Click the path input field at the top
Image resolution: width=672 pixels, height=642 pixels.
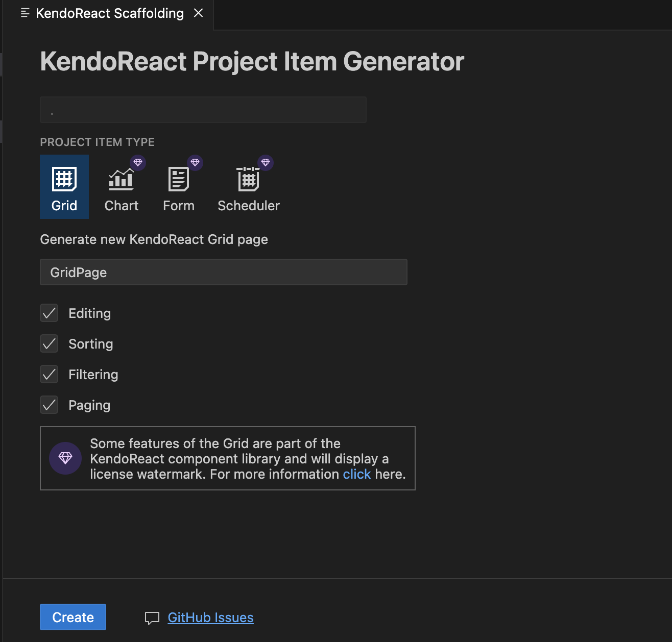[x=203, y=109]
